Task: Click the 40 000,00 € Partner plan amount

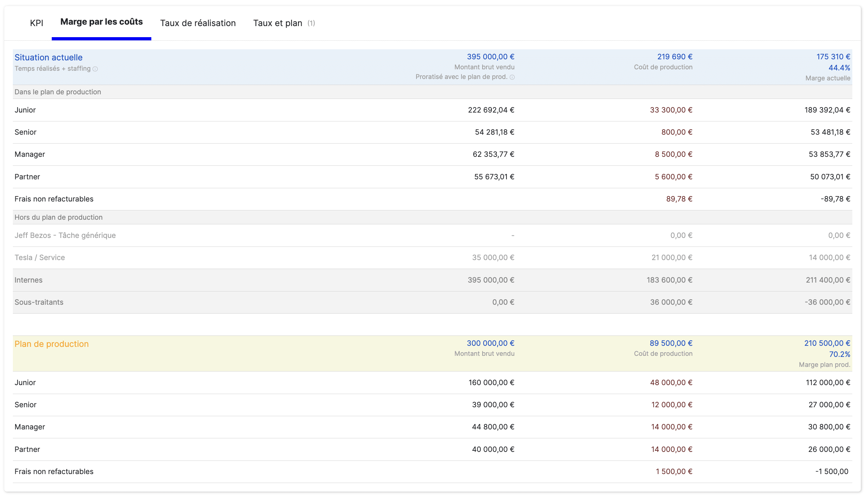Action: [493, 449]
